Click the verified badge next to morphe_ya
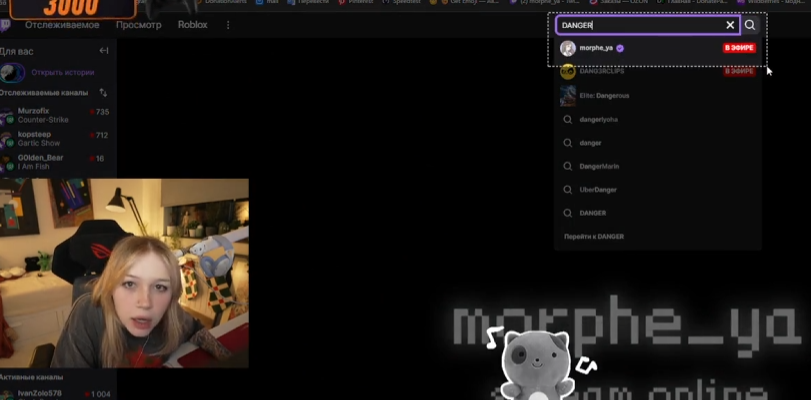The width and height of the screenshot is (811, 400). [620, 48]
